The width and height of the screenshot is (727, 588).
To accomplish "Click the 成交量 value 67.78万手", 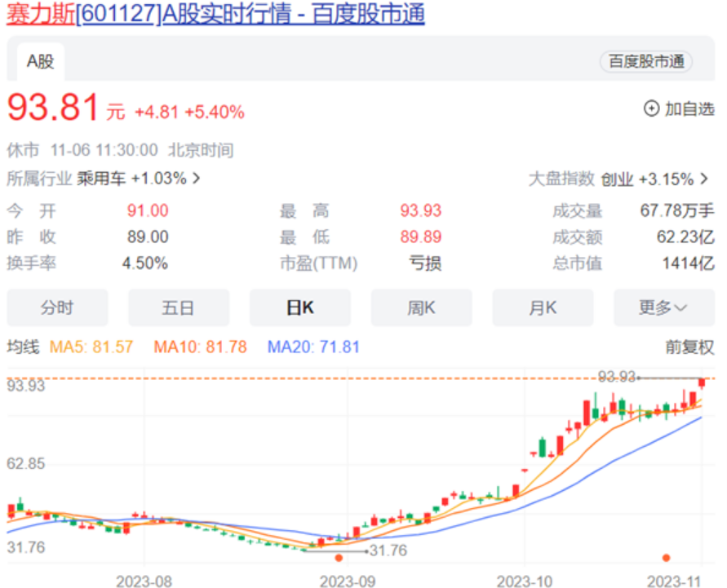I will pos(677,211).
